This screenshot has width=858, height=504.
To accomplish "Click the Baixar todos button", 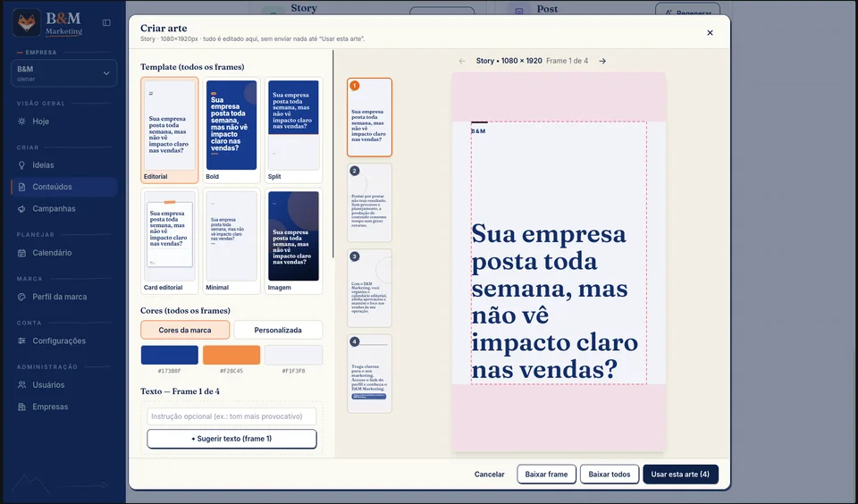I will pyautogui.click(x=609, y=475).
